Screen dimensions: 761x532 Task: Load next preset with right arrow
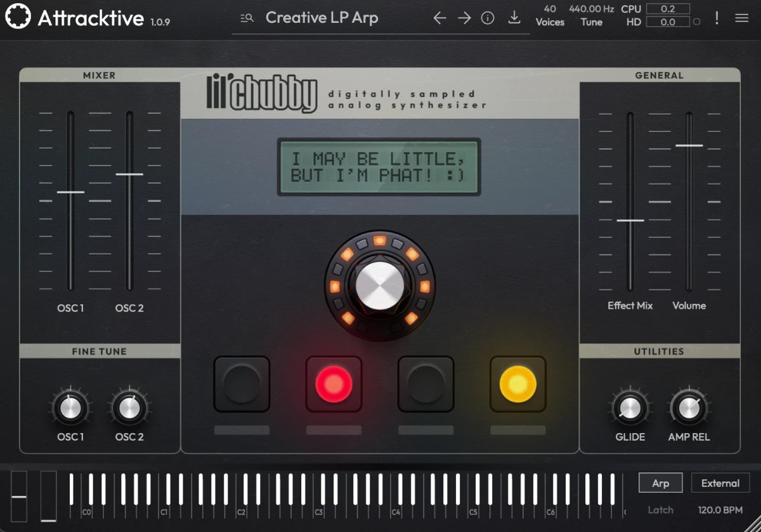pos(464,18)
